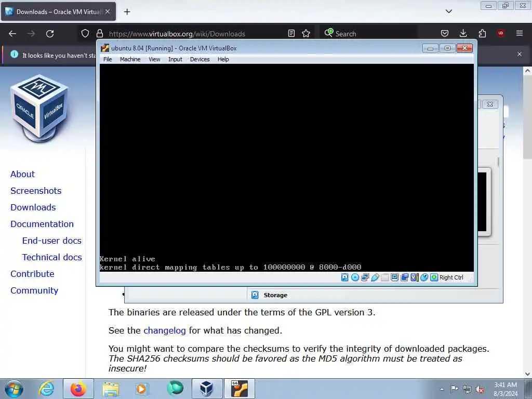
Task: Open the Help menu of the VM window
Action: click(x=223, y=59)
